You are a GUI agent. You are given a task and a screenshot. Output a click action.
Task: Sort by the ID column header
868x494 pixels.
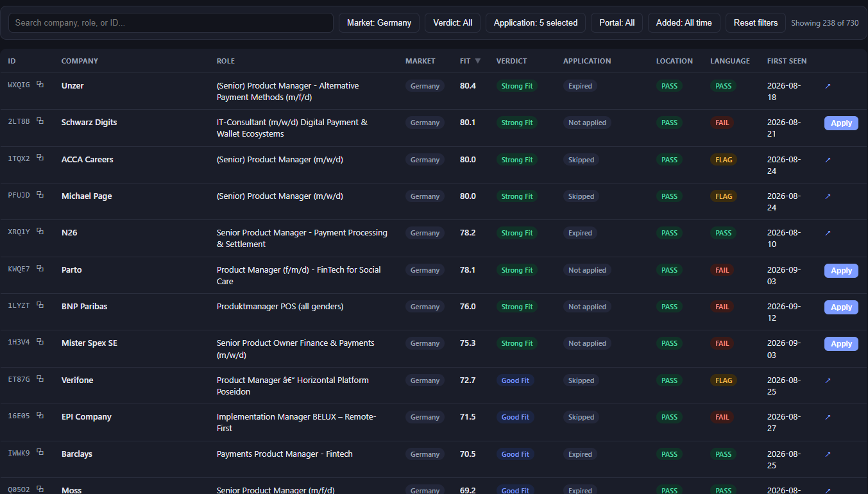[12, 61]
